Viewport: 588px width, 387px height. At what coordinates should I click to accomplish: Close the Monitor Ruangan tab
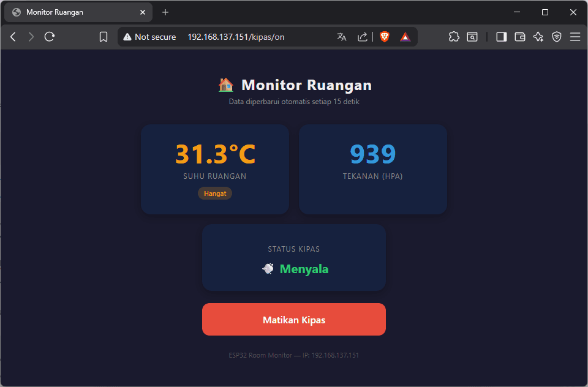(143, 12)
